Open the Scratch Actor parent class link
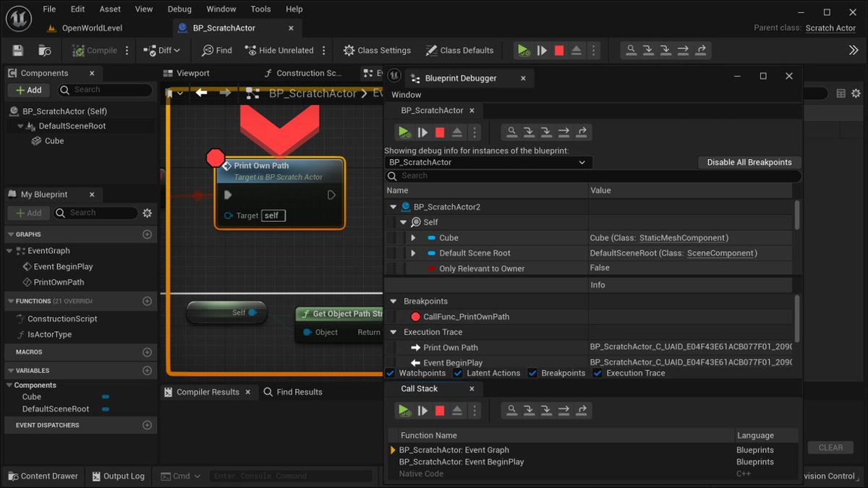Screen dimensions: 868x488 point(830,28)
